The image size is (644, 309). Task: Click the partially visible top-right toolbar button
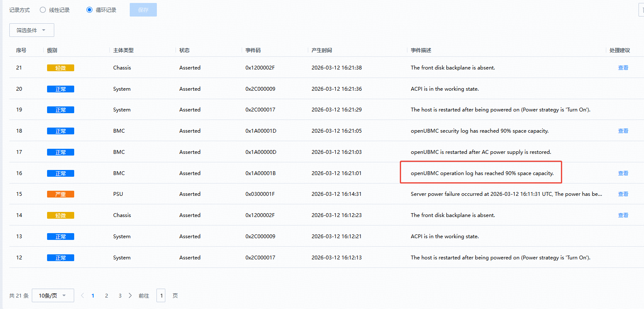641,10
